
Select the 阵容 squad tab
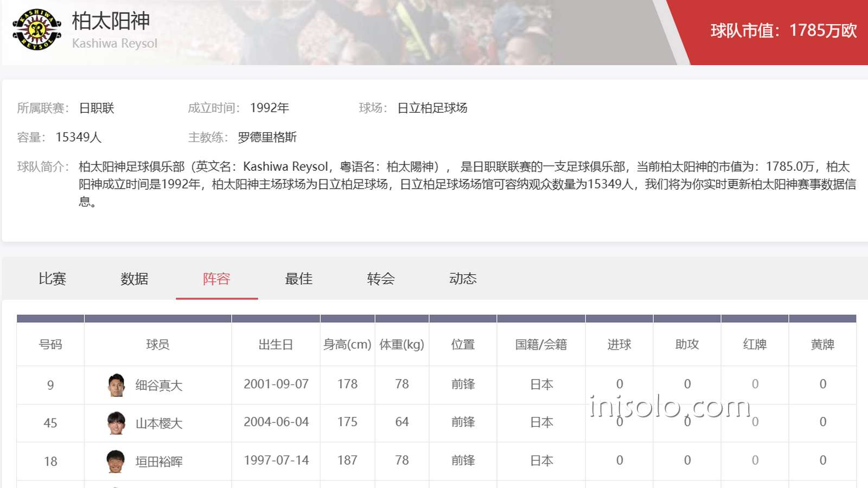[x=216, y=279]
